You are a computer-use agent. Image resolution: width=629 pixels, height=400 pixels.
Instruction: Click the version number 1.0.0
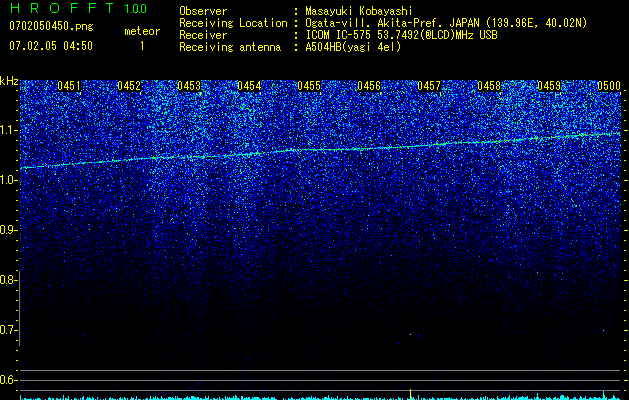click(136, 9)
